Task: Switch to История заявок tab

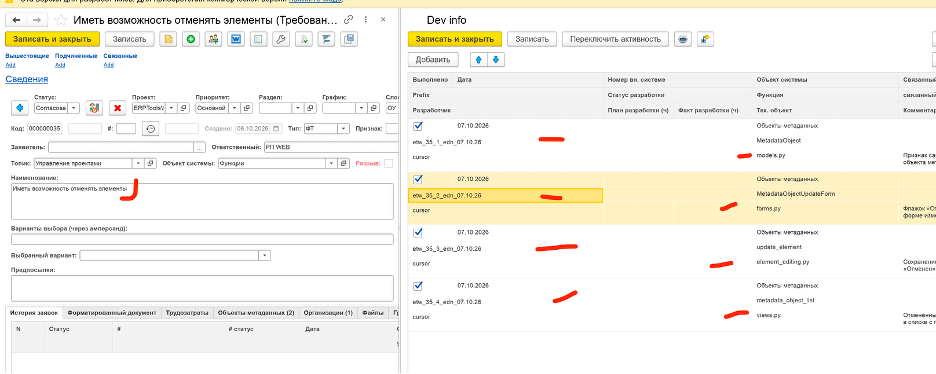Action: 33,313
